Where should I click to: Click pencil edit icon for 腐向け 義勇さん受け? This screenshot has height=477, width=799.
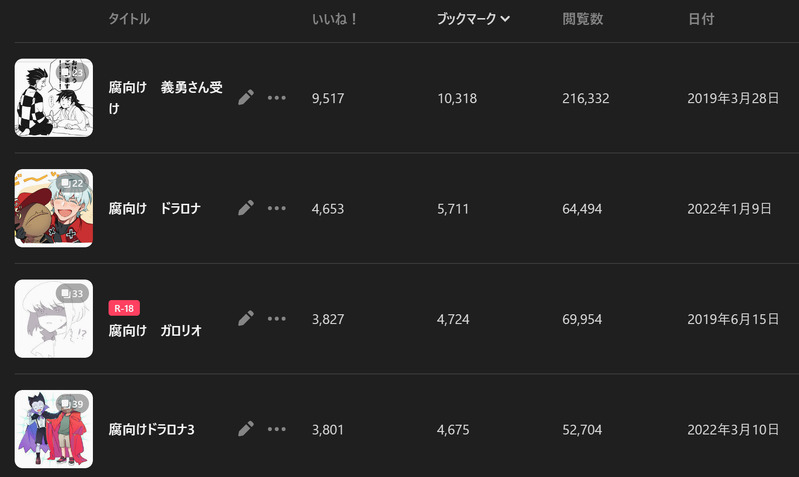[x=246, y=98]
